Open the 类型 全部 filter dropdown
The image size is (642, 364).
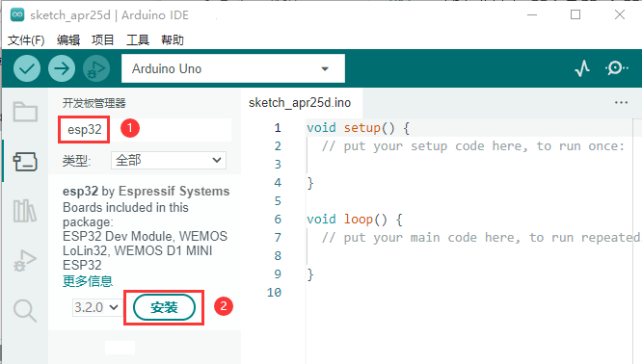[x=169, y=160]
